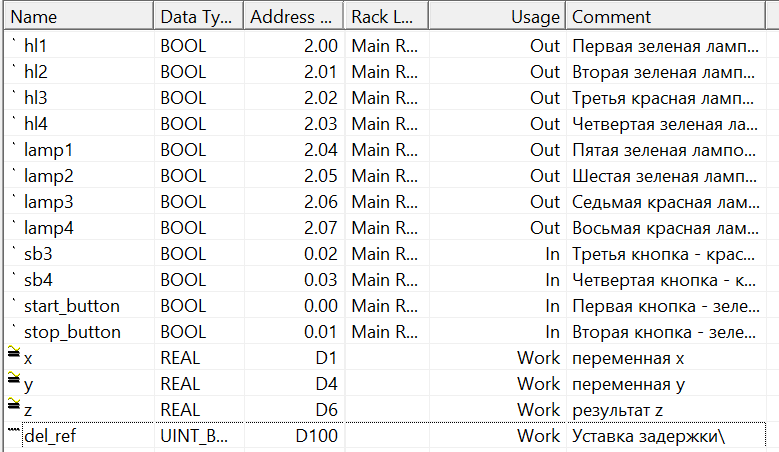Click address cell D1
The width and height of the screenshot is (779, 452).
tap(326, 358)
